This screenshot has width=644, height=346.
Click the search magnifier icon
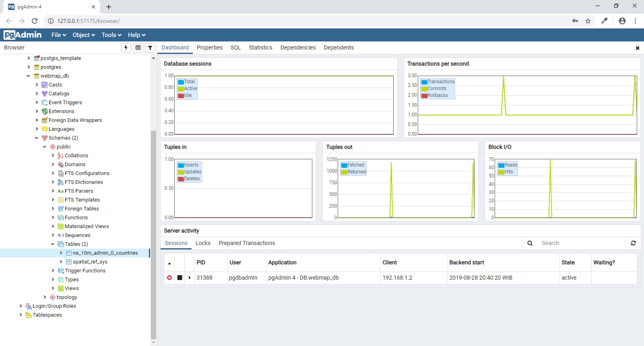pos(530,243)
